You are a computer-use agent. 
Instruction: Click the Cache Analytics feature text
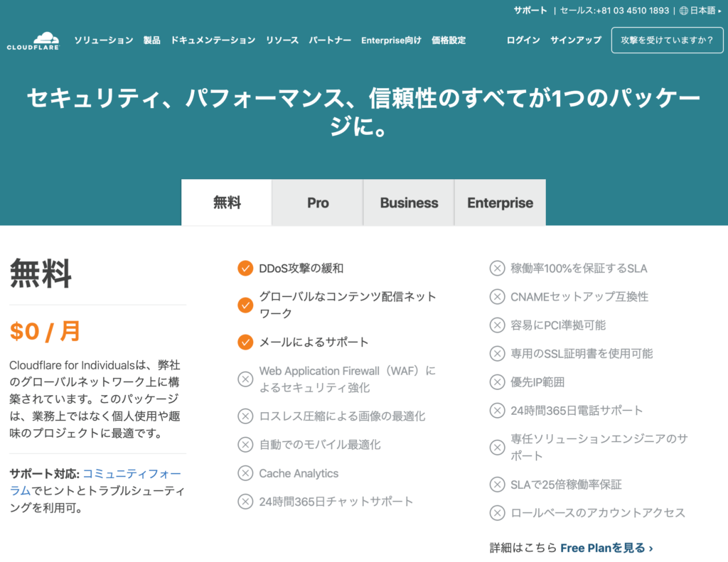[x=299, y=473]
